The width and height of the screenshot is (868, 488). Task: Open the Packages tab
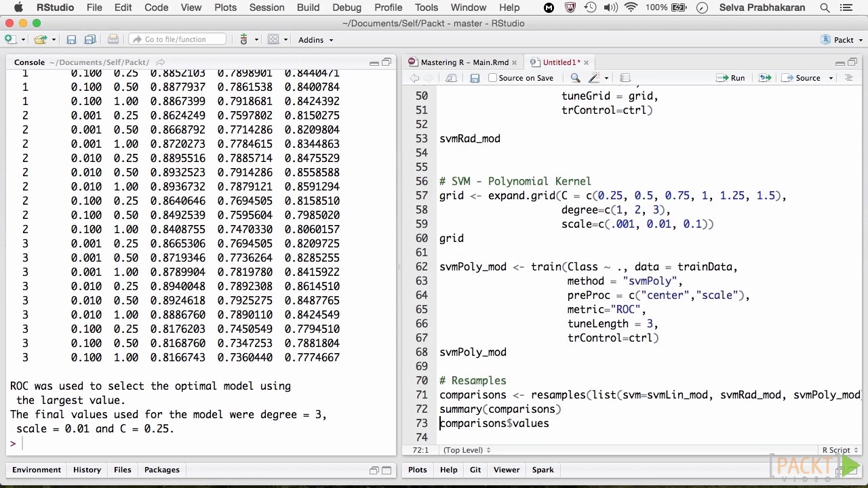click(162, 470)
